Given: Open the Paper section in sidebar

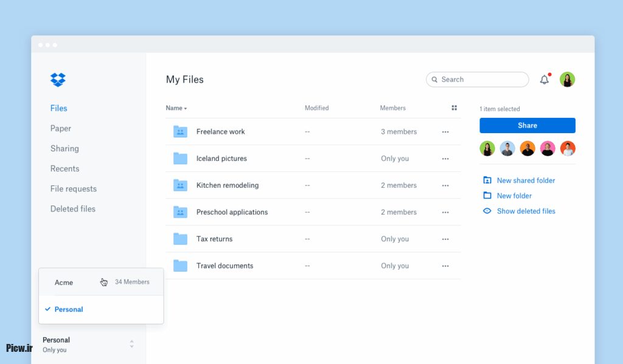Looking at the screenshot, I should [61, 128].
